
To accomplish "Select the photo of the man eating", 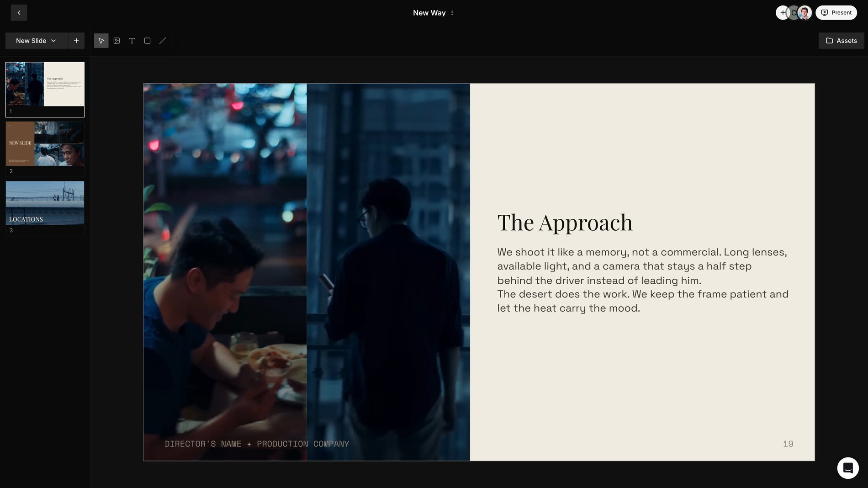I will pyautogui.click(x=225, y=272).
